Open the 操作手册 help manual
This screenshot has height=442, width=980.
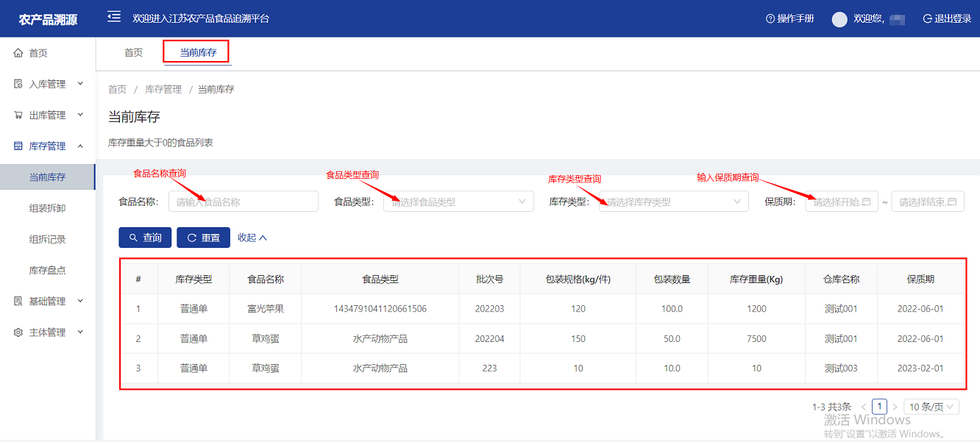click(x=790, y=18)
